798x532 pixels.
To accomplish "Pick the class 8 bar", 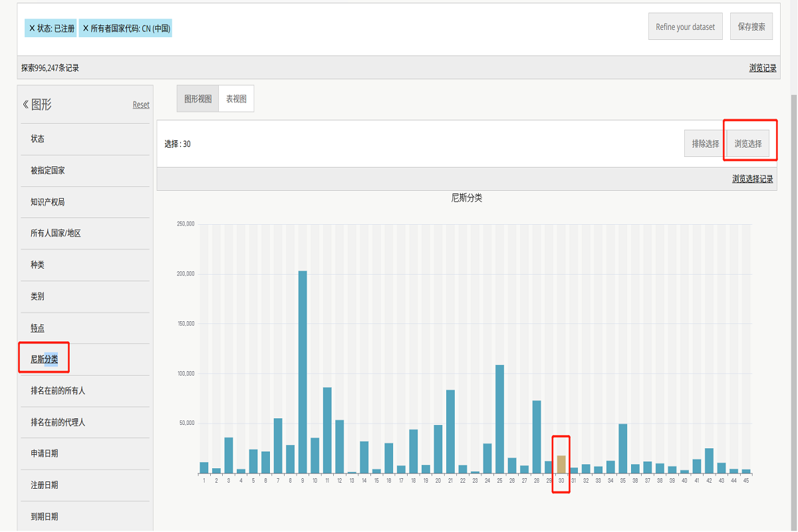I will coord(291,459).
